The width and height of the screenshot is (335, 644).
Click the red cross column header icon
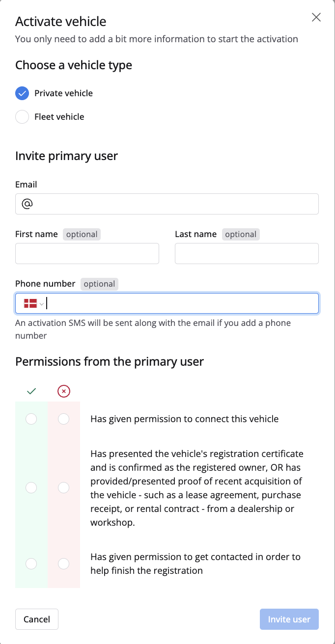[x=64, y=391]
